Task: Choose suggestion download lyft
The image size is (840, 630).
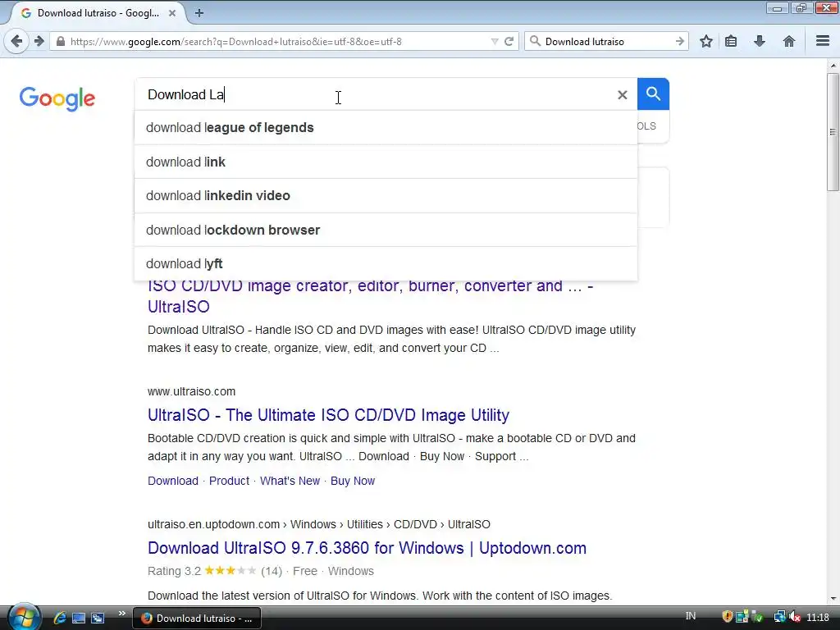Action: tap(386, 263)
